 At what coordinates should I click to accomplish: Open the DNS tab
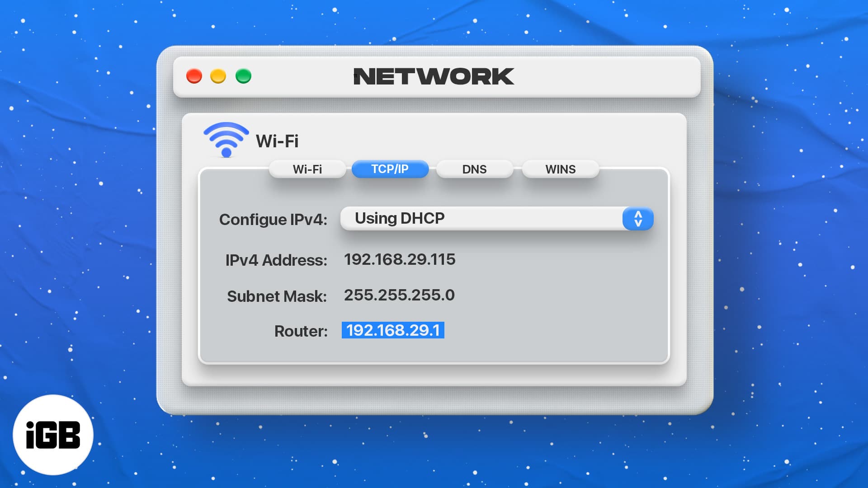pyautogui.click(x=474, y=169)
